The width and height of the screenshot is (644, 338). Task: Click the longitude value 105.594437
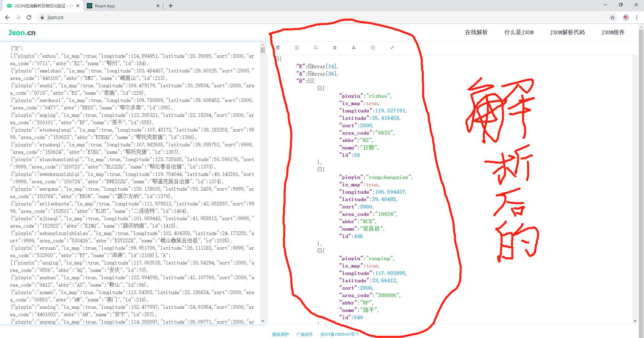click(x=390, y=192)
